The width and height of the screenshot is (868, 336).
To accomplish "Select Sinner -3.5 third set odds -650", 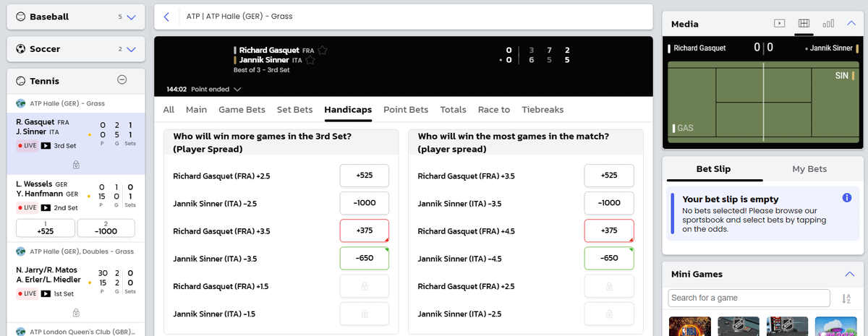I will click(x=365, y=258).
